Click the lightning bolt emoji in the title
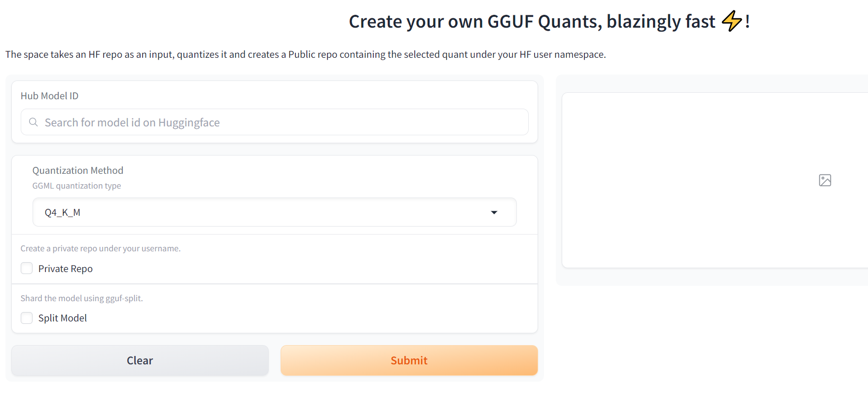Image resolution: width=868 pixels, height=394 pixels. [731, 21]
